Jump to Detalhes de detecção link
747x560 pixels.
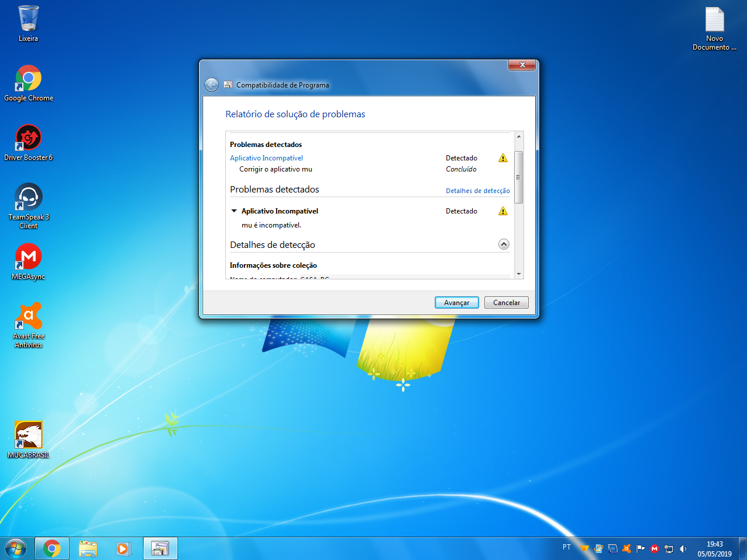[477, 191]
